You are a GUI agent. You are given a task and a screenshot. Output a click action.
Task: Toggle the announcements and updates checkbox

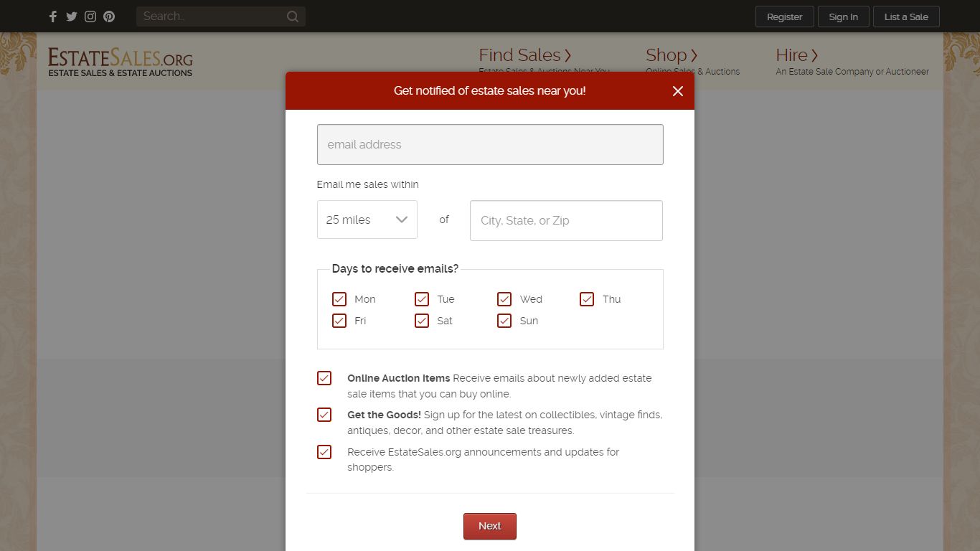coord(324,452)
